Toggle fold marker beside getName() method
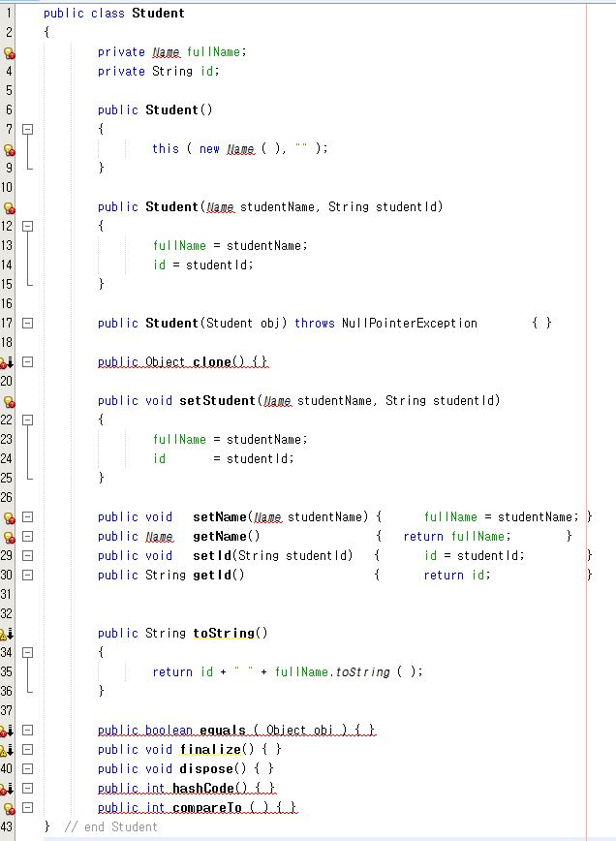Screen dimensions: 616x841 (x=27, y=537)
